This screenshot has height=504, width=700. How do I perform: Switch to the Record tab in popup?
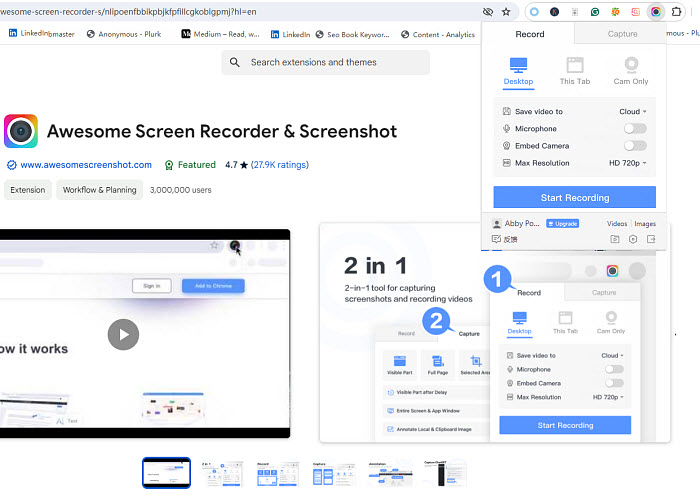529,34
